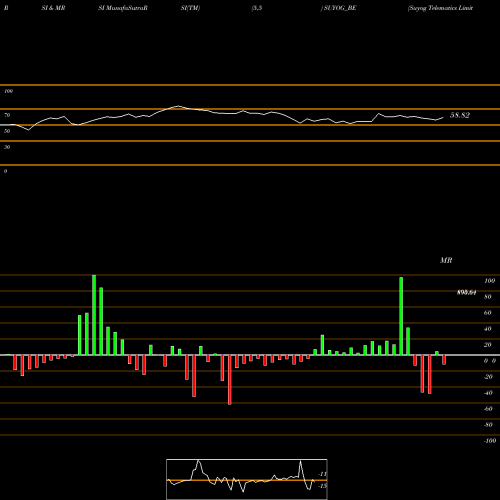Click the RSI line peak near 70
The image size is (500, 500).
(178, 106)
